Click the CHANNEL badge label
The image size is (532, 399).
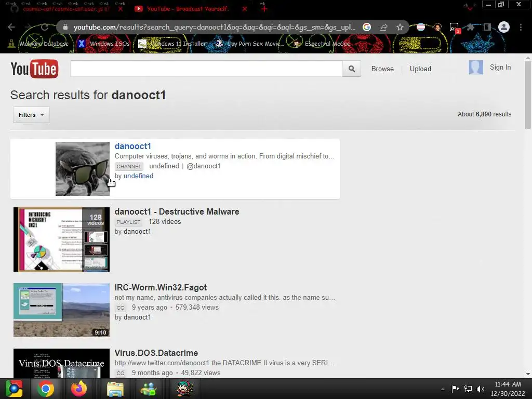click(x=129, y=166)
